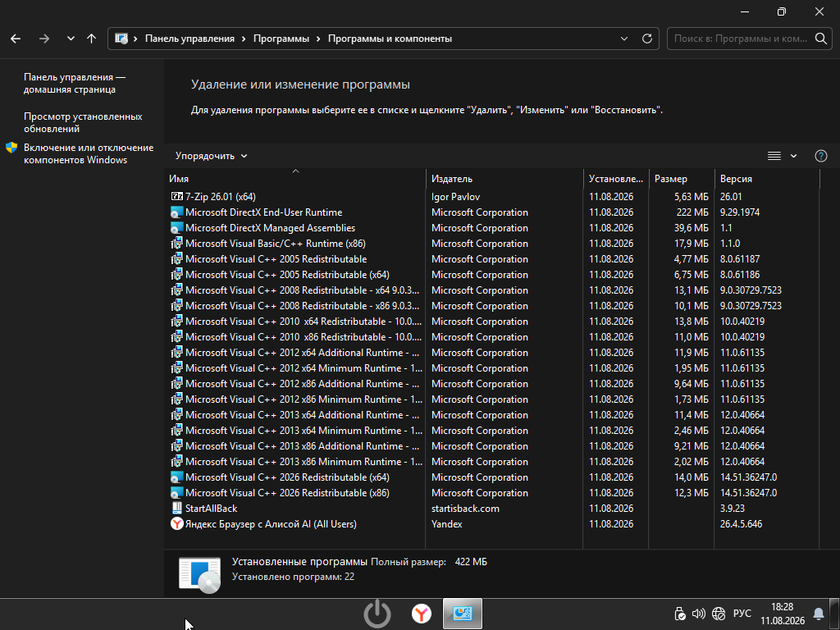
Task: Click version '9.29.1974' cell
Action: coord(740,212)
